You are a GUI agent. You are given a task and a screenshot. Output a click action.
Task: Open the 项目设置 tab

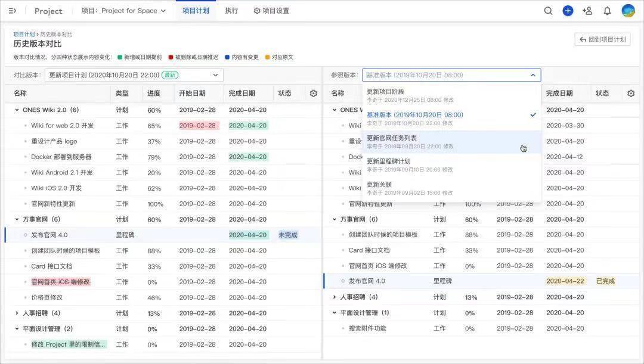[271, 11]
